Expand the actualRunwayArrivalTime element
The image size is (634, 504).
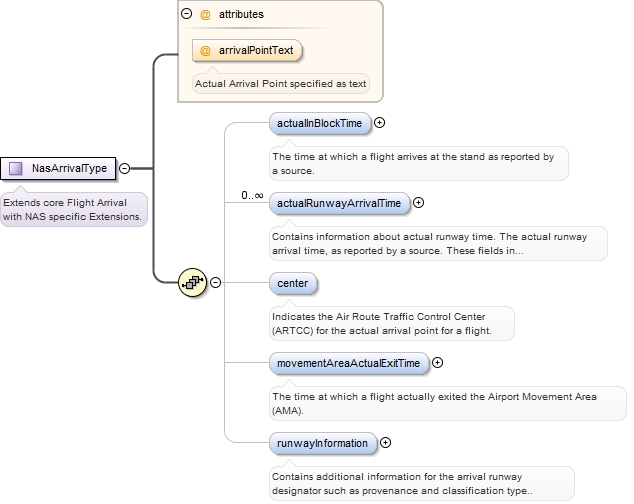coord(418,203)
